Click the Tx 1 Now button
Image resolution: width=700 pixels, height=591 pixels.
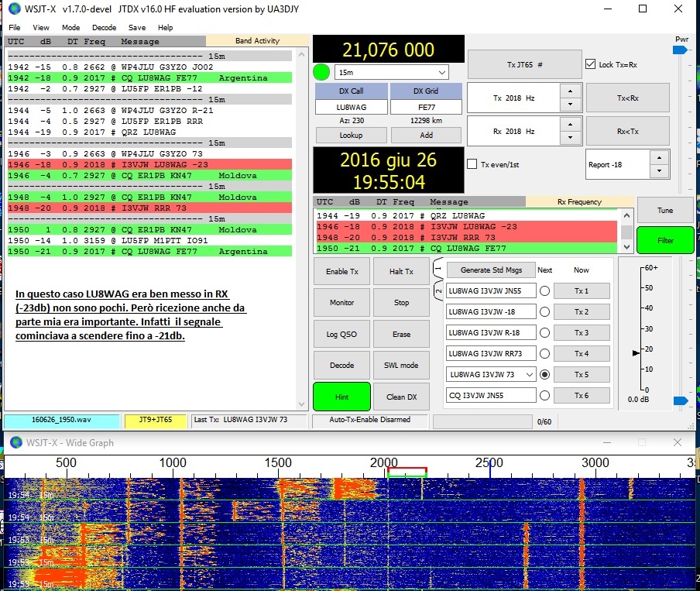click(x=582, y=290)
